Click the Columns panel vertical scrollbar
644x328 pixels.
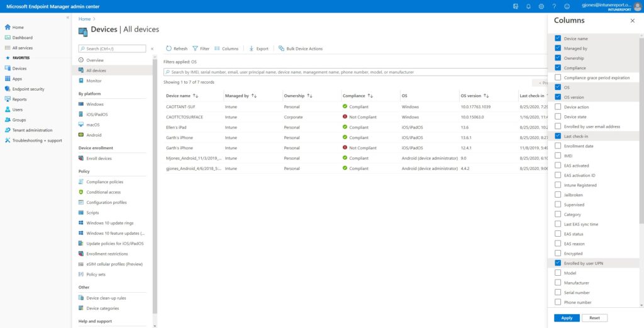pyautogui.click(x=641, y=126)
